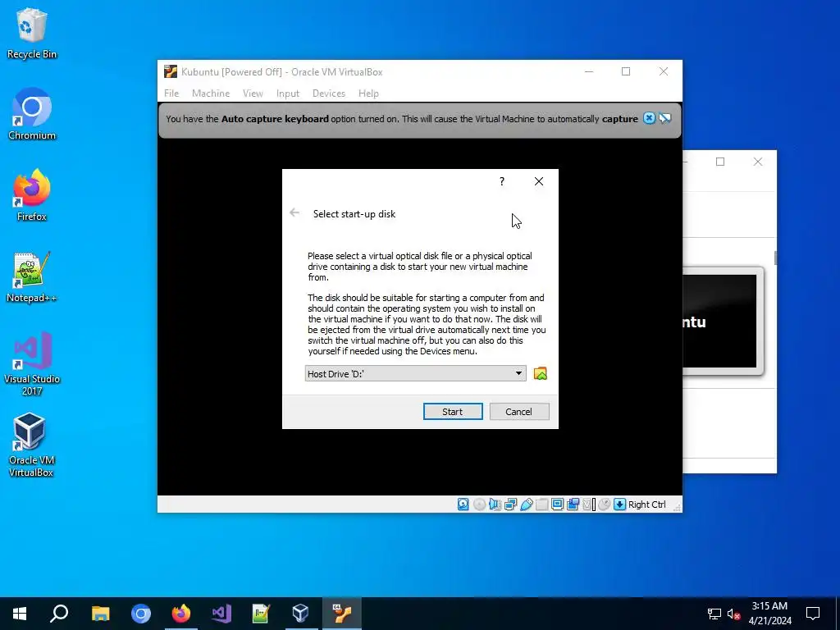Image resolution: width=840 pixels, height=630 pixels.
Task: Open the Host Drive 'D:' dropdown
Action: click(x=415, y=373)
